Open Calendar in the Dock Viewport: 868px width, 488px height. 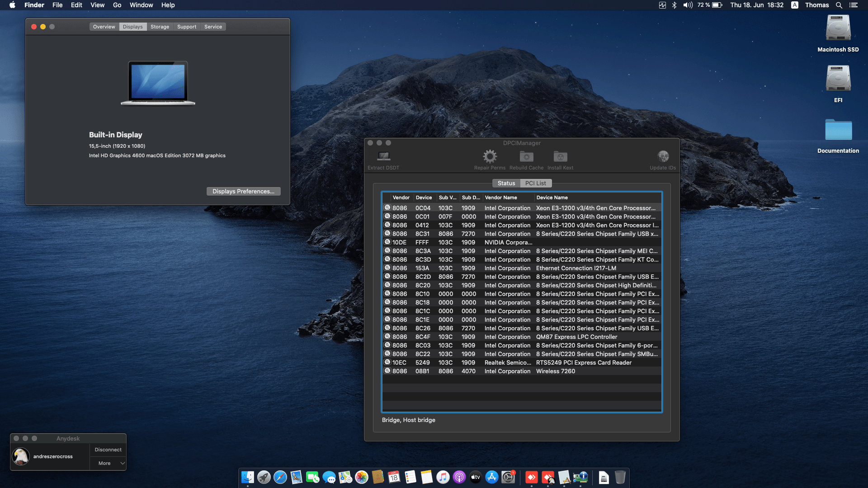[394, 477]
